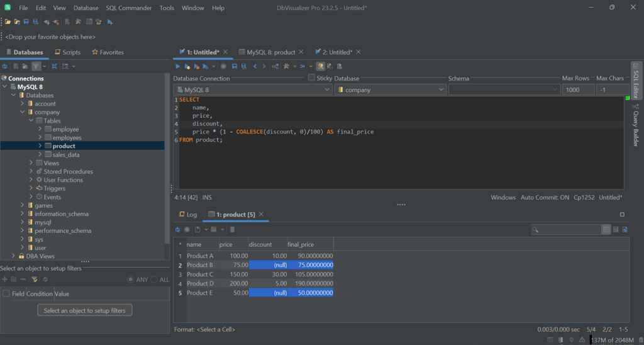Run the SQL with the Execute play button
This screenshot has width=644, height=345.
click(x=177, y=66)
